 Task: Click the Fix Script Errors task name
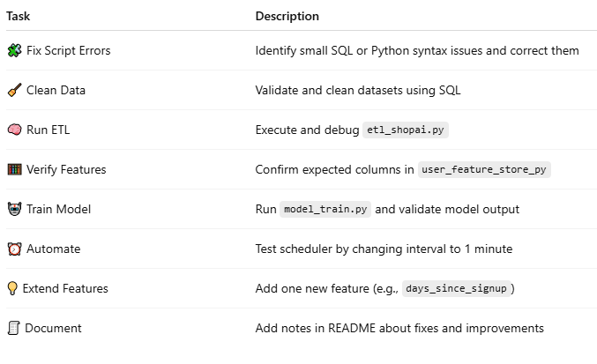point(70,50)
